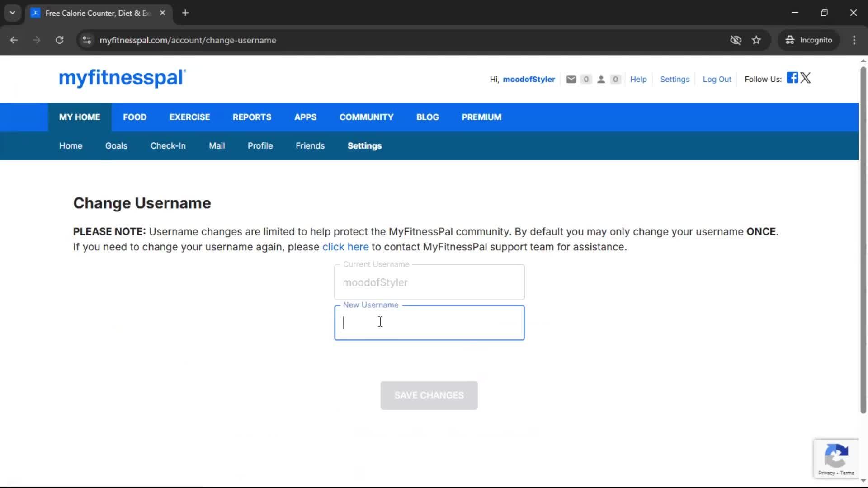Viewport: 868px width, 488px height.
Task: Select Settings in the sub-navigation bar
Action: pos(364,146)
